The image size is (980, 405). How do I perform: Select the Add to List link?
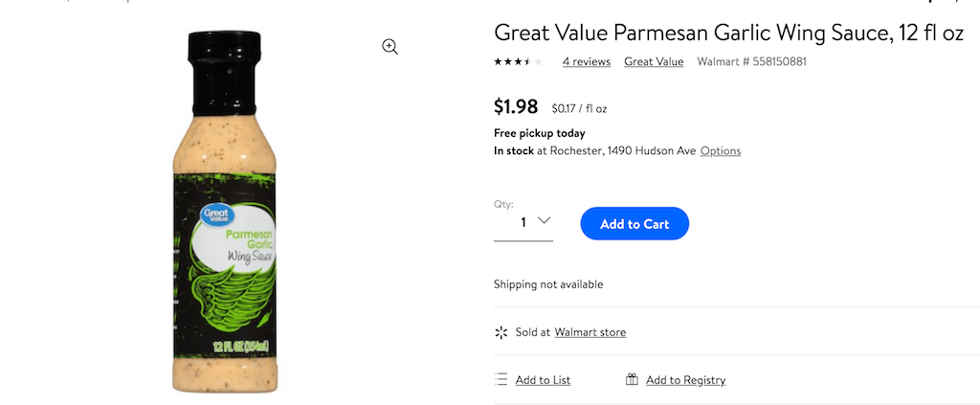click(x=543, y=380)
